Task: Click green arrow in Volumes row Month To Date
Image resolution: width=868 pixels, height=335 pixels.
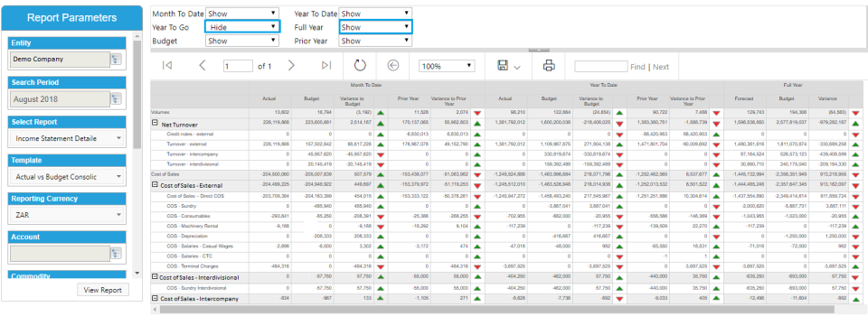Action: pos(381,112)
